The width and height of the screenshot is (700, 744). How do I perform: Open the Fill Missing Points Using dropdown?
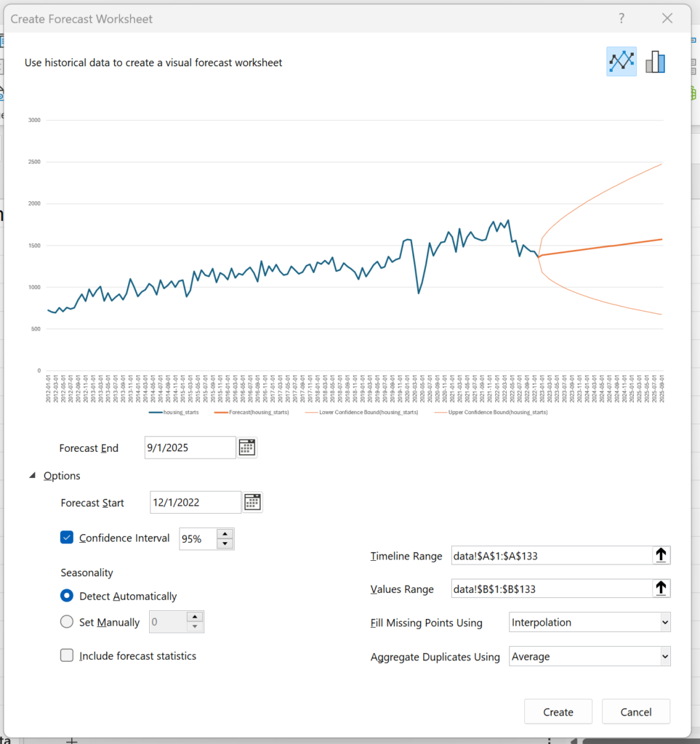point(590,623)
